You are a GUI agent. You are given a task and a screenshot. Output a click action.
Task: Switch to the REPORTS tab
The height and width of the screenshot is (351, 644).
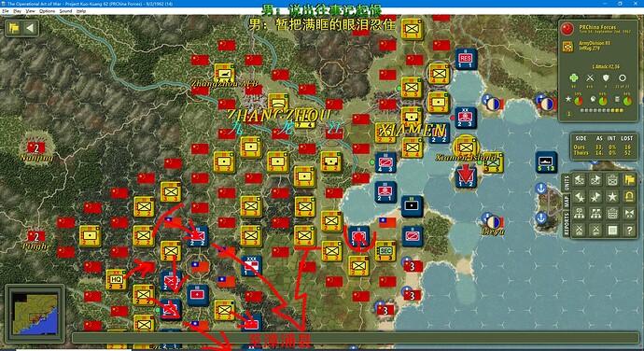567,224
